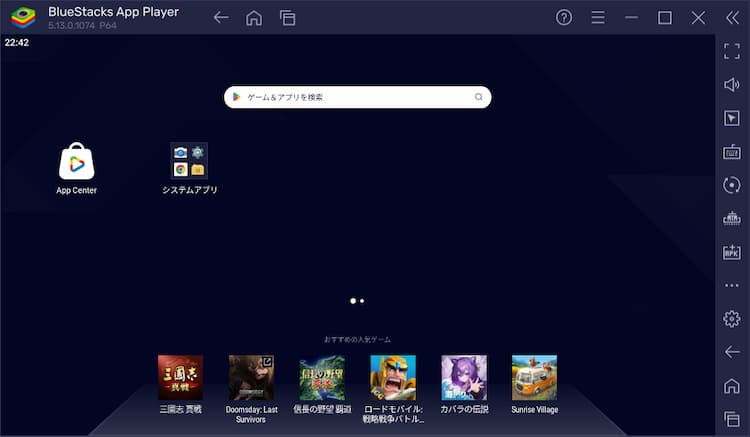Open home from the top bar
The width and height of the screenshot is (750, 437).
coord(254,18)
